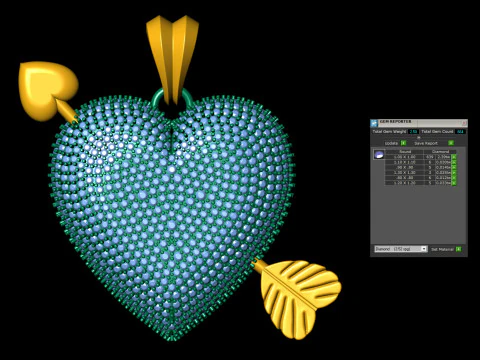This screenshot has height=360, width=480.
Task: Click the Round column header
Action: pyautogui.click(x=404, y=152)
